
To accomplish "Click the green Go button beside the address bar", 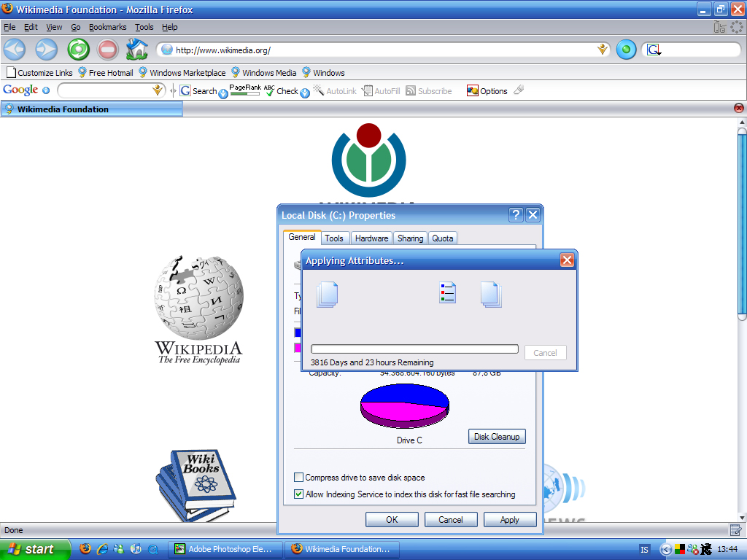I will [626, 50].
